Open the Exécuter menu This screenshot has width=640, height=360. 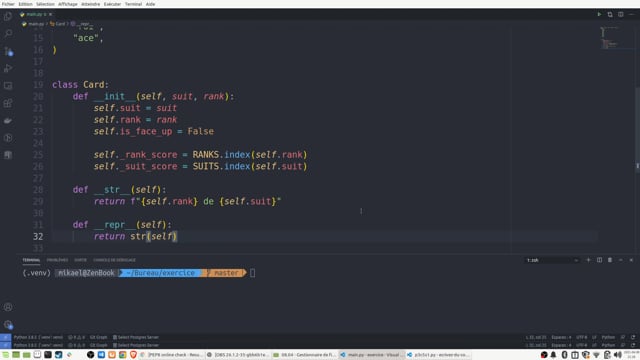tap(112, 4)
